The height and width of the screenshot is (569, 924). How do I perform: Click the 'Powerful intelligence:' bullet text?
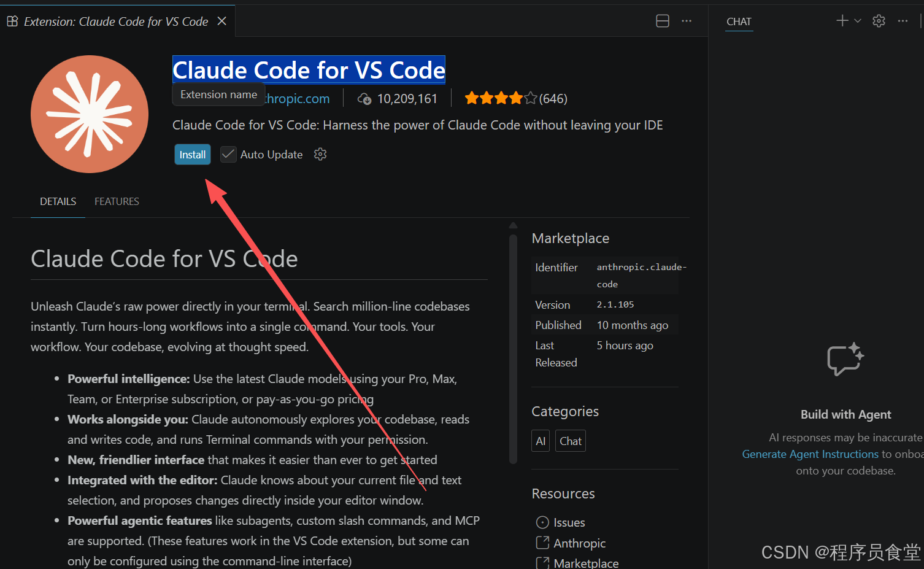pos(128,379)
